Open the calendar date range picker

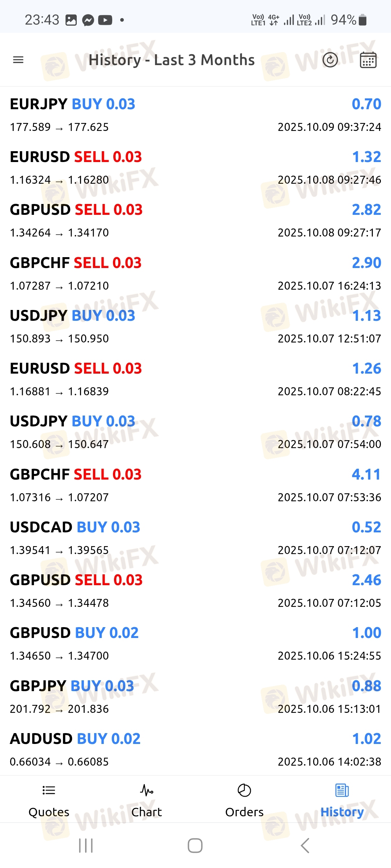tap(368, 60)
